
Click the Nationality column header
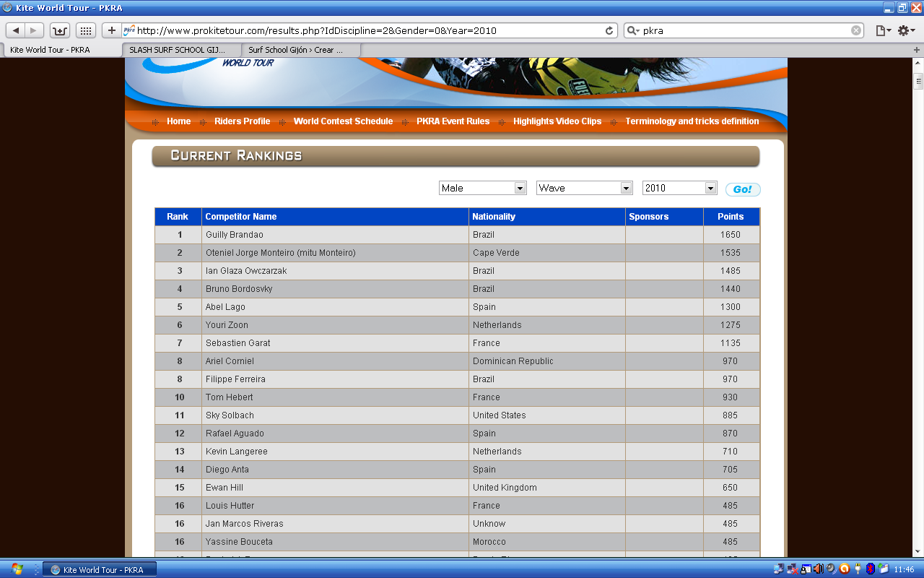click(547, 217)
